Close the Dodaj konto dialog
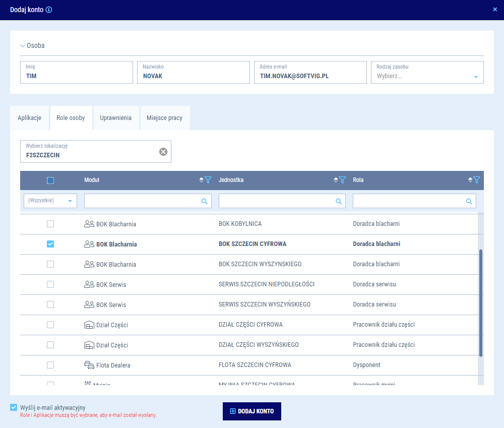 [495, 10]
